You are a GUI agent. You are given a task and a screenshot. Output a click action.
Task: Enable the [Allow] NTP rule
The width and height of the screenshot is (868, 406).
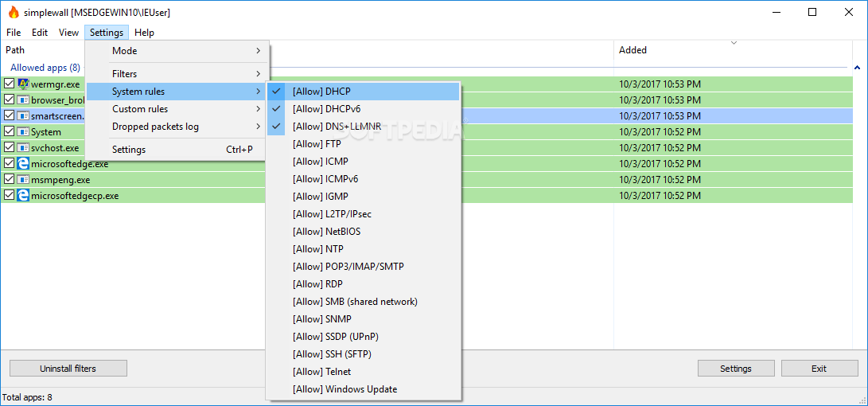(x=363, y=249)
